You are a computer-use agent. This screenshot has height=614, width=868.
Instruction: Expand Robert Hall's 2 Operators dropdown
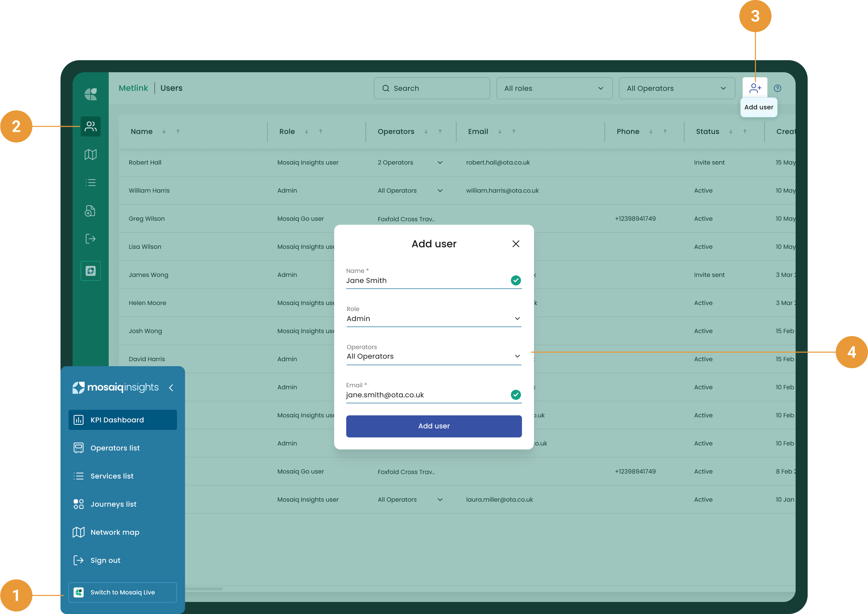point(440,162)
